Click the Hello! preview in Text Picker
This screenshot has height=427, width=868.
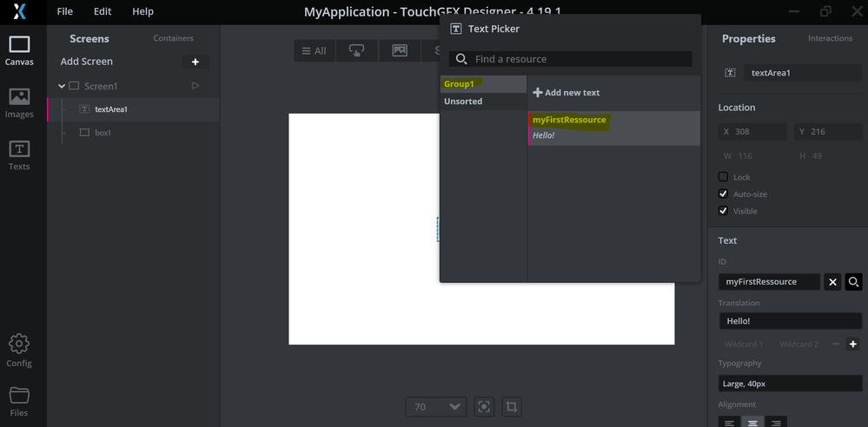[x=544, y=135]
